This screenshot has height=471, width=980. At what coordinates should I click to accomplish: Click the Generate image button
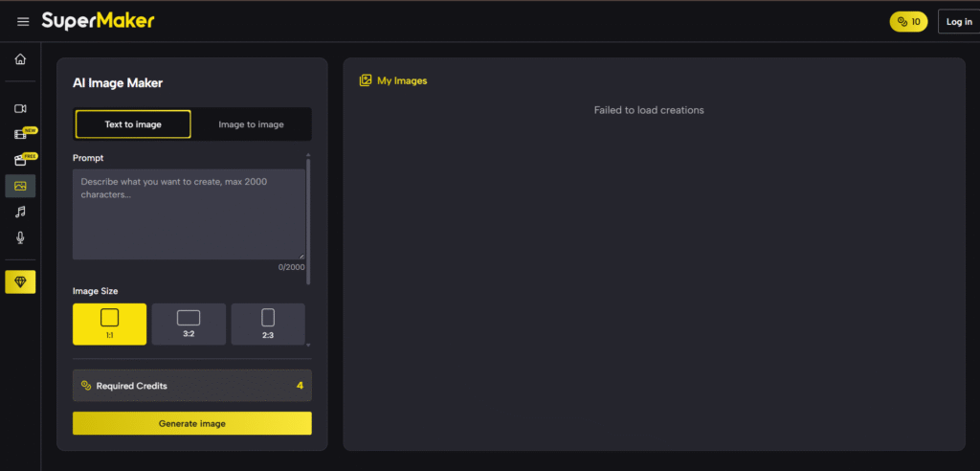point(191,423)
